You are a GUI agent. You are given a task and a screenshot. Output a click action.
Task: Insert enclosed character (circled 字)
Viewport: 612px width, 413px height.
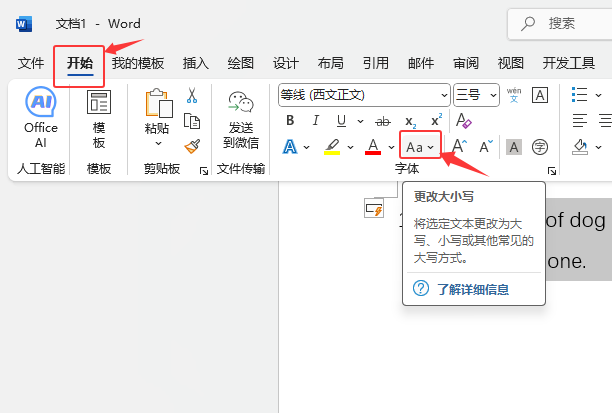tap(540, 147)
